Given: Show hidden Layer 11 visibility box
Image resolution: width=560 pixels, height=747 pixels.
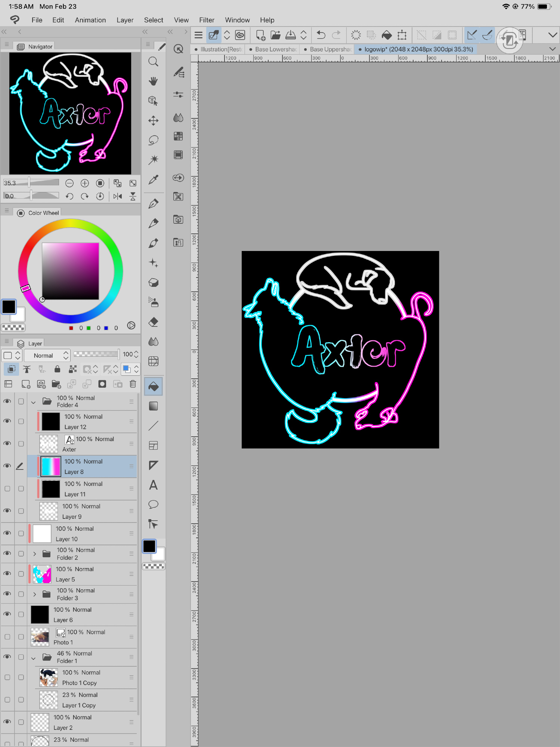Looking at the screenshot, I should coord(7,489).
